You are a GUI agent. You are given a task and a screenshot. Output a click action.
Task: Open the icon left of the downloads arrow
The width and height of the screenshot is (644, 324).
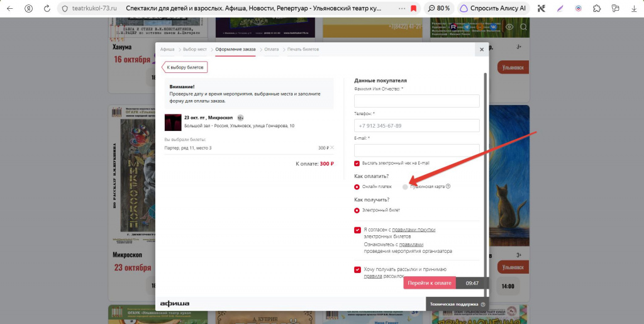coord(615,8)
